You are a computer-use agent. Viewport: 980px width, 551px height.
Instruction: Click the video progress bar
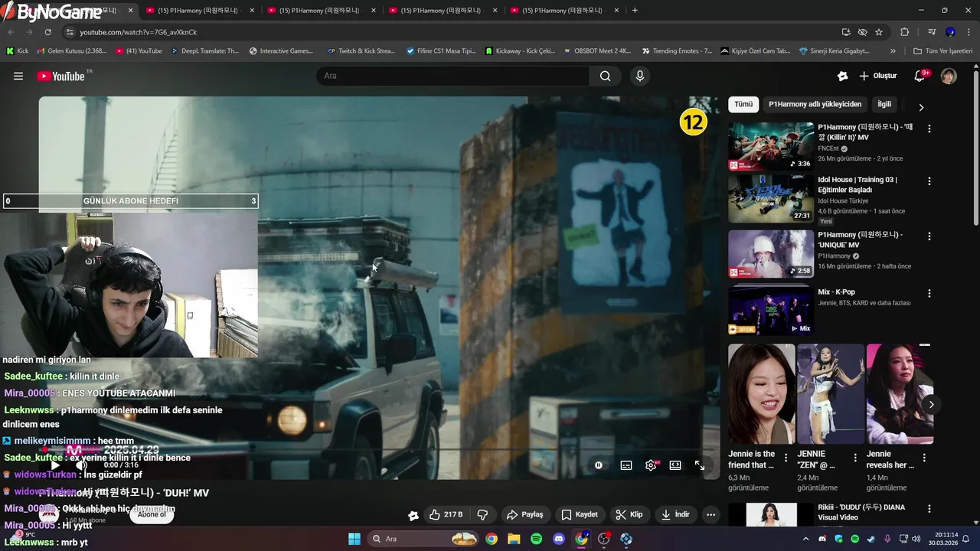(x=379, y=450)
